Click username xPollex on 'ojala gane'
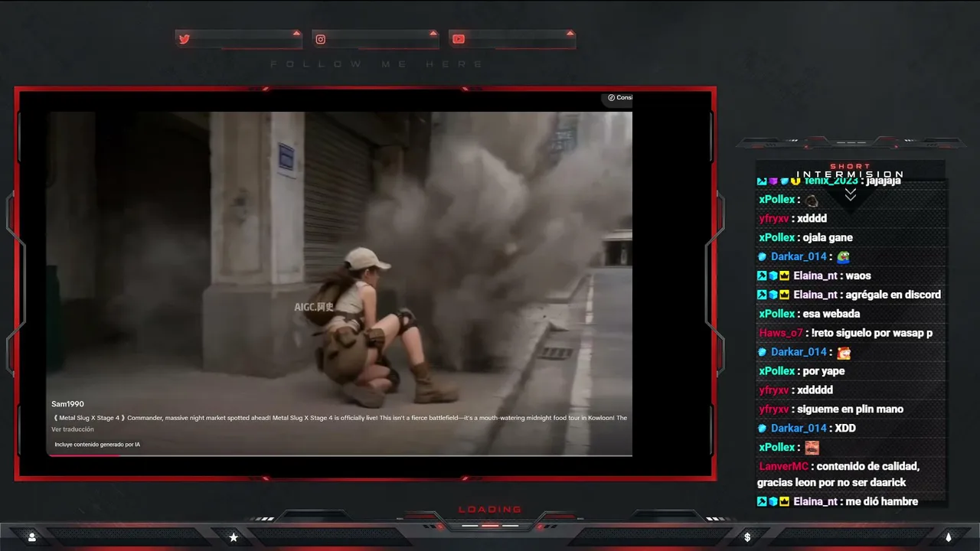 [776, 238]
